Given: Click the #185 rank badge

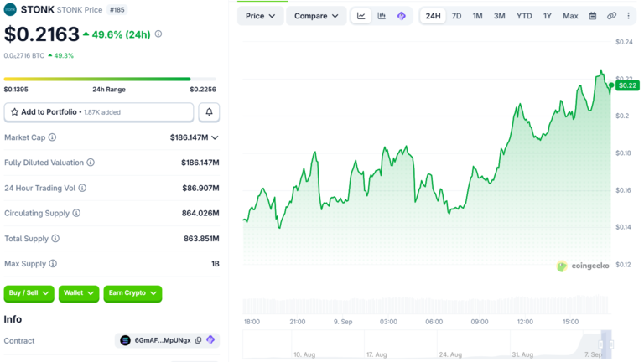Looking at the screenshot, I should [x=117, y=10].
